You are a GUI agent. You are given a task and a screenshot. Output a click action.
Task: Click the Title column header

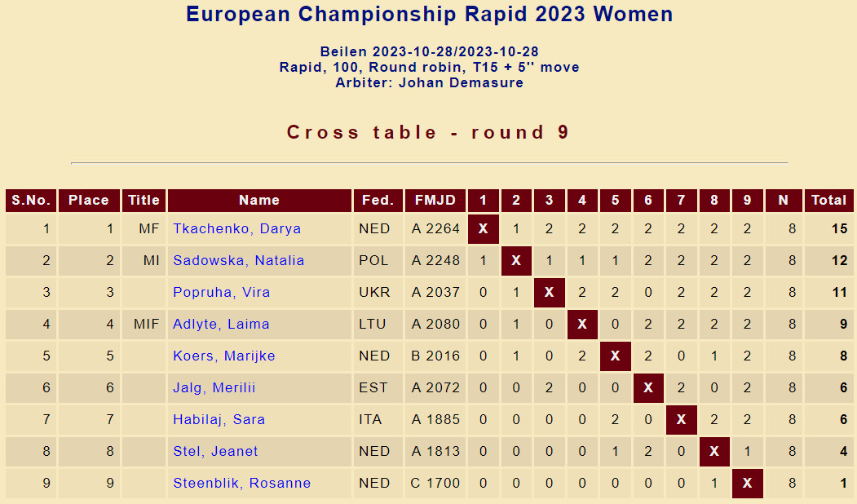[x=144, y=201]
